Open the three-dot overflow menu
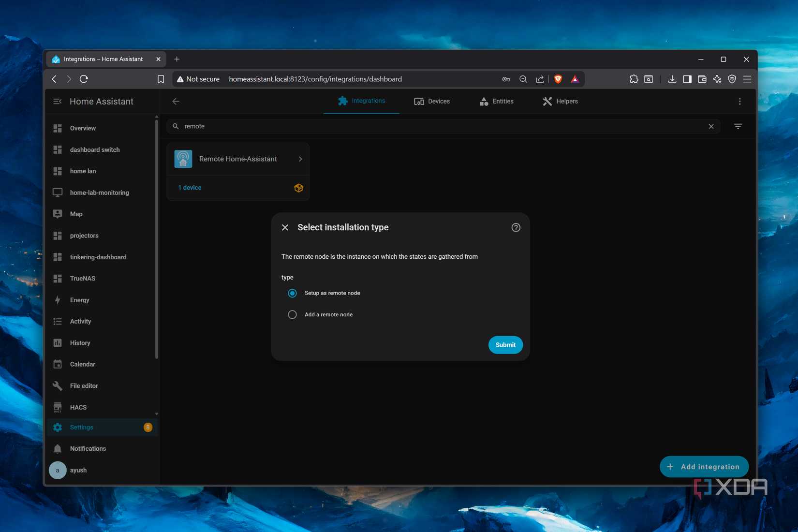Viewport: 798px width, 532px height. (x=739, y=101)
